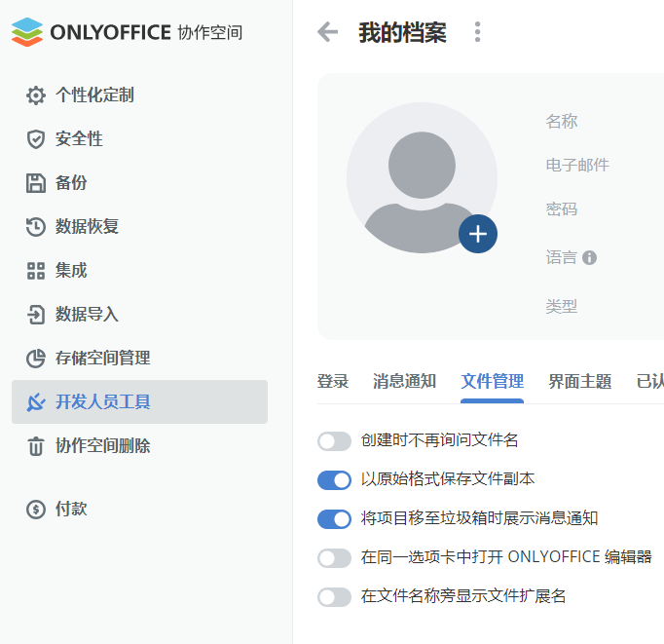The height and width of the screenshot is (644, 664).
Task: Click the history clock icon for 数据恢复
Action: (36, 227)
